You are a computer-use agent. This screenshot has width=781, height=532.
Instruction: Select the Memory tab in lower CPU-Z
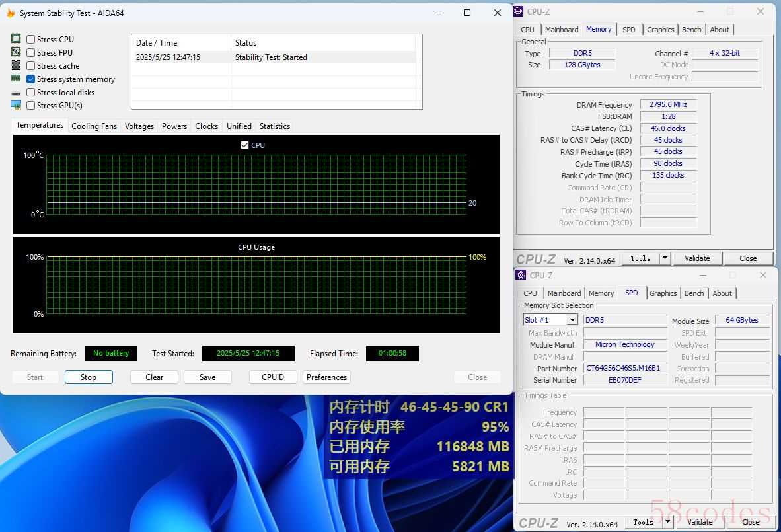(601, 293)
